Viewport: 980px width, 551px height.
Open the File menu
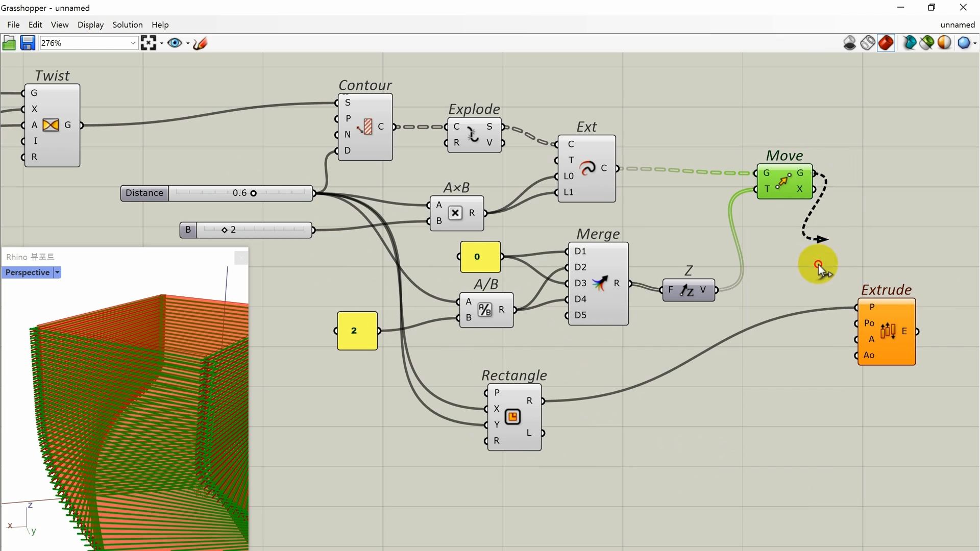click(13, 24)
